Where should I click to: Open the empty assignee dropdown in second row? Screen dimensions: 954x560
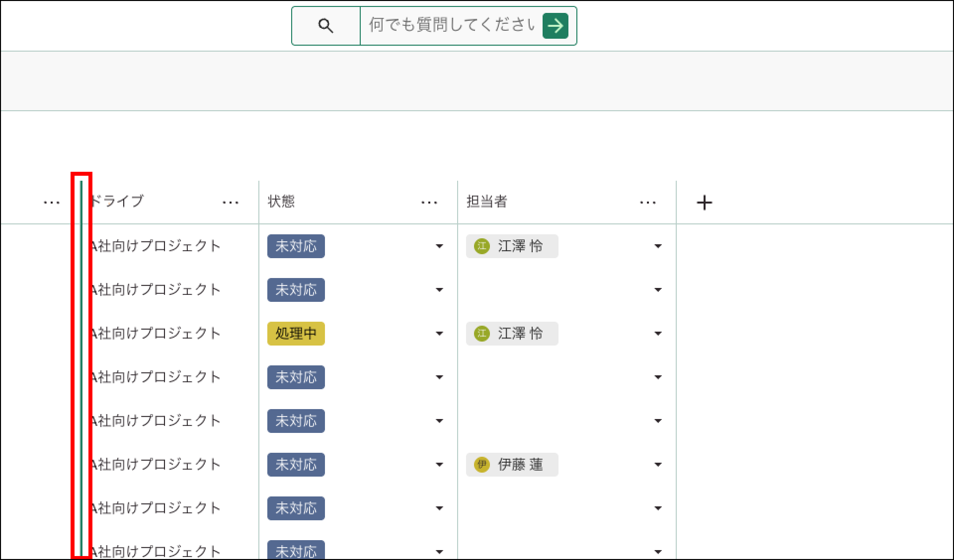[x=658, y=290]
